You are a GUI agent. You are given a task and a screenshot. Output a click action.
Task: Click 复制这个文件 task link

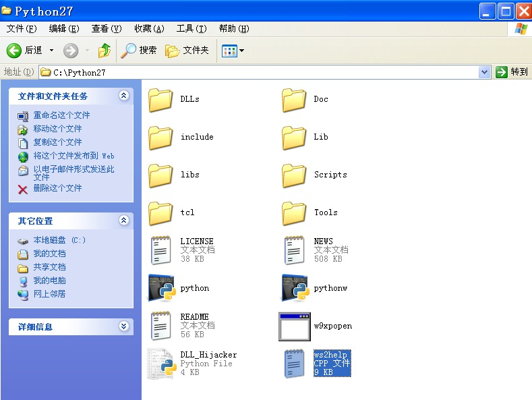pyautogui.click(x=57, y=142)
